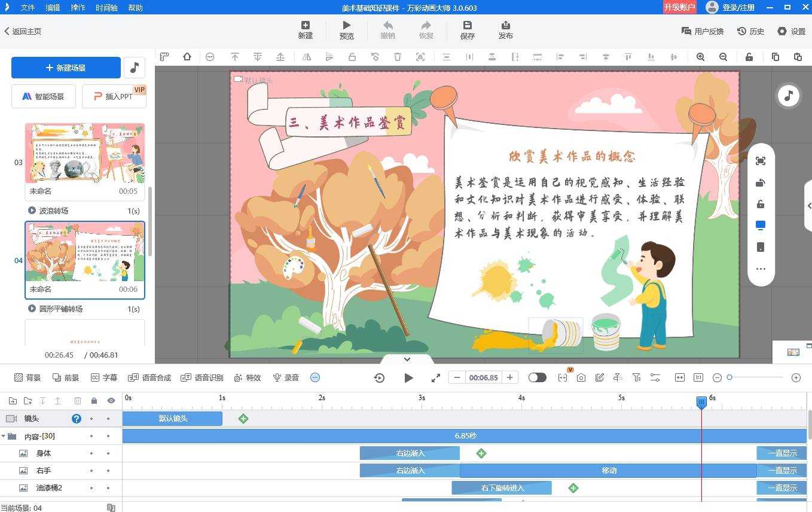
Task: Click the fit-to-screen icon in the right floating panel
Action: pyautogui.click(x=761, y=161)
